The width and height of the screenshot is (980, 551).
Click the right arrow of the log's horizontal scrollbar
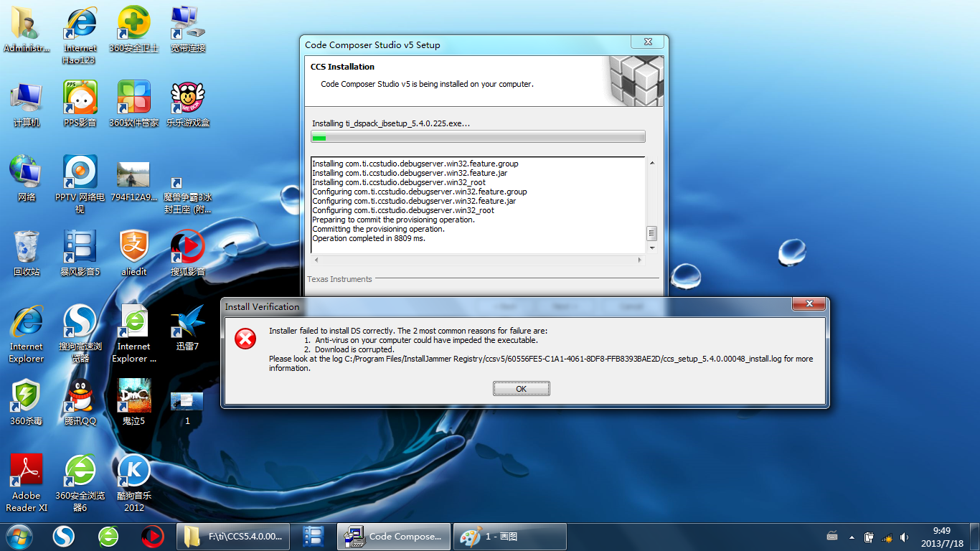[641, 260]
